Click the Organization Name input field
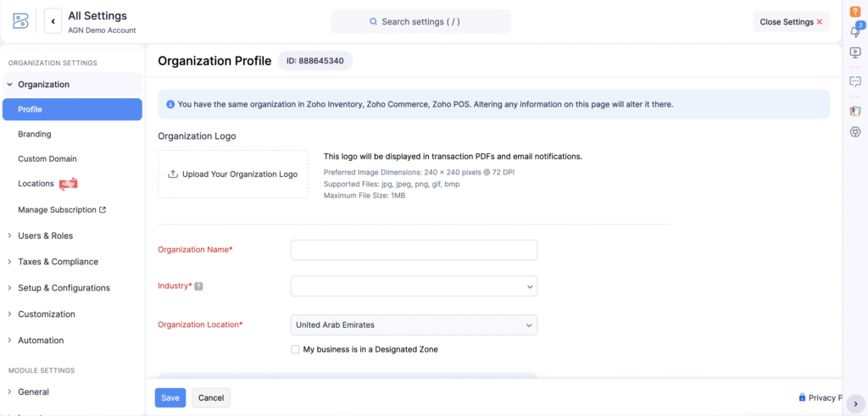The image size is (868, 416). 414,250
